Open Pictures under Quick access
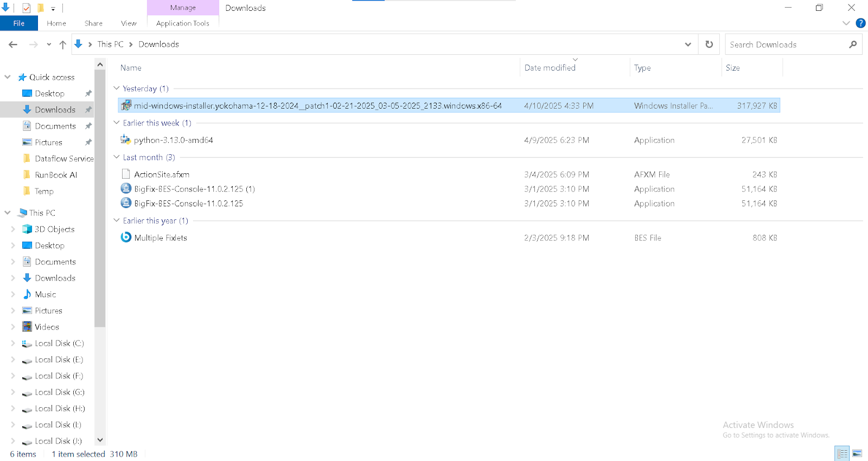Viewport: 868px width, 461px height. (48, 142)
